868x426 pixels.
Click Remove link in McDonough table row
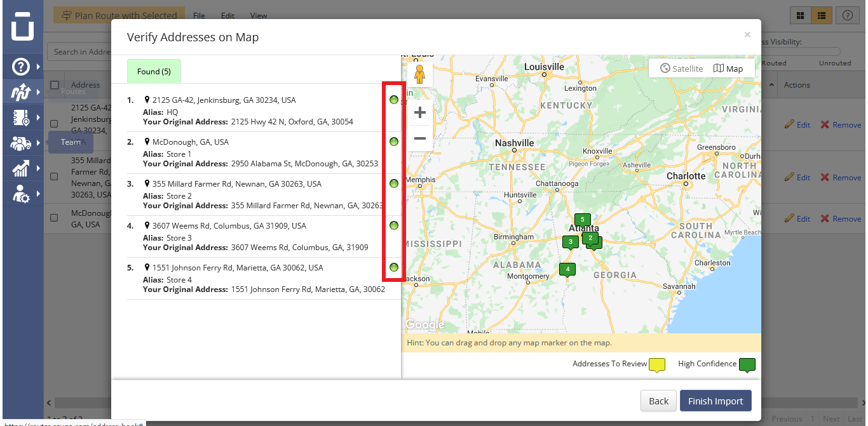point(841,218)
